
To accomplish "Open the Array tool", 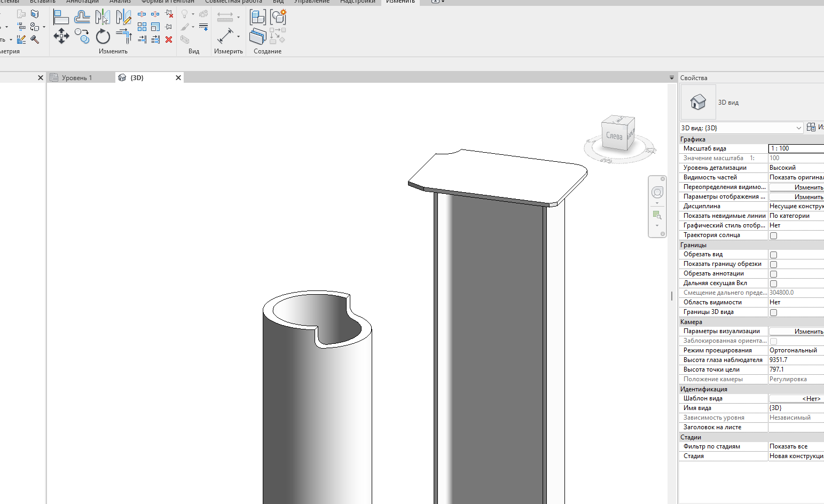I will pos(142,27).
